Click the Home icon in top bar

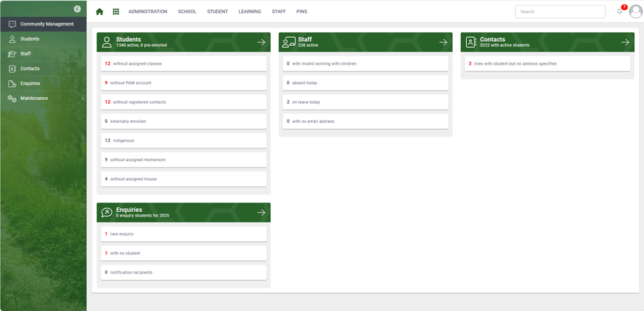pyautogui.click(x=100, y=11)
